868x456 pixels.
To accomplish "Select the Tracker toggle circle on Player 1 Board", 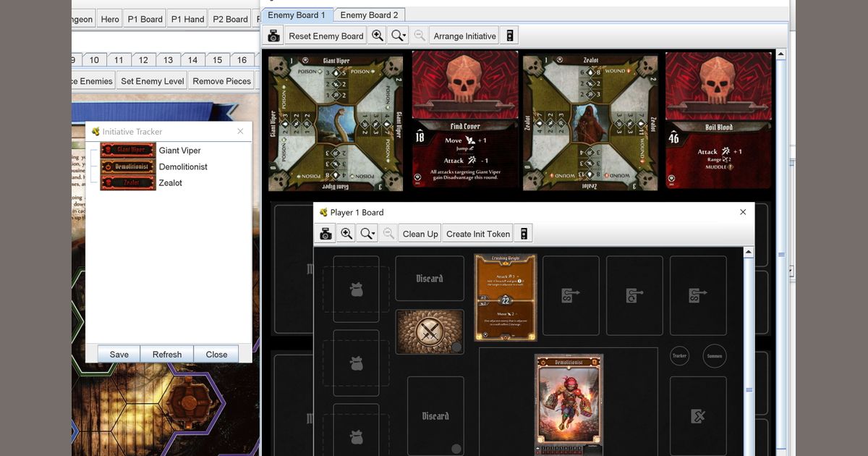I will coord(679,356).
